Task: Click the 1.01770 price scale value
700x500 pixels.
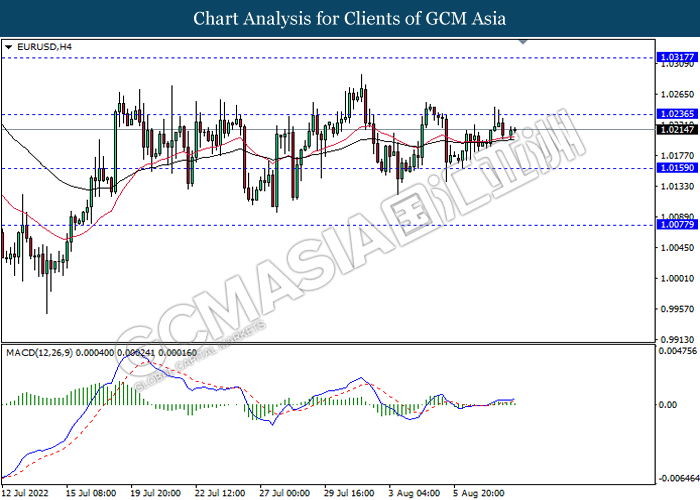Action: pos(678,156)
